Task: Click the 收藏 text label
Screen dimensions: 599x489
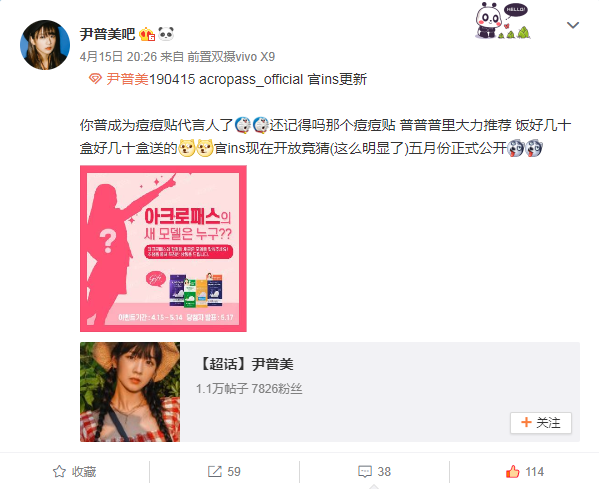Action: pos(84,471)
